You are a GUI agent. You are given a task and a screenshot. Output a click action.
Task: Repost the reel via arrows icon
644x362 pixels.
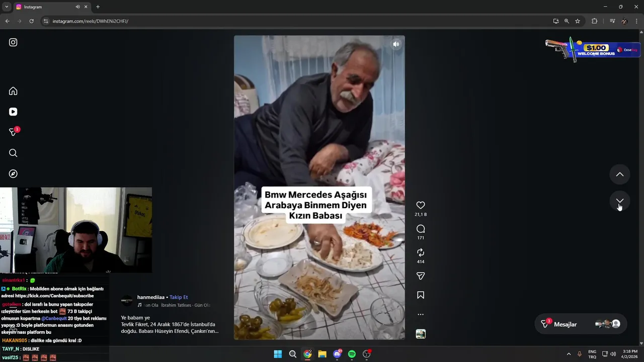tap(421, 252)
